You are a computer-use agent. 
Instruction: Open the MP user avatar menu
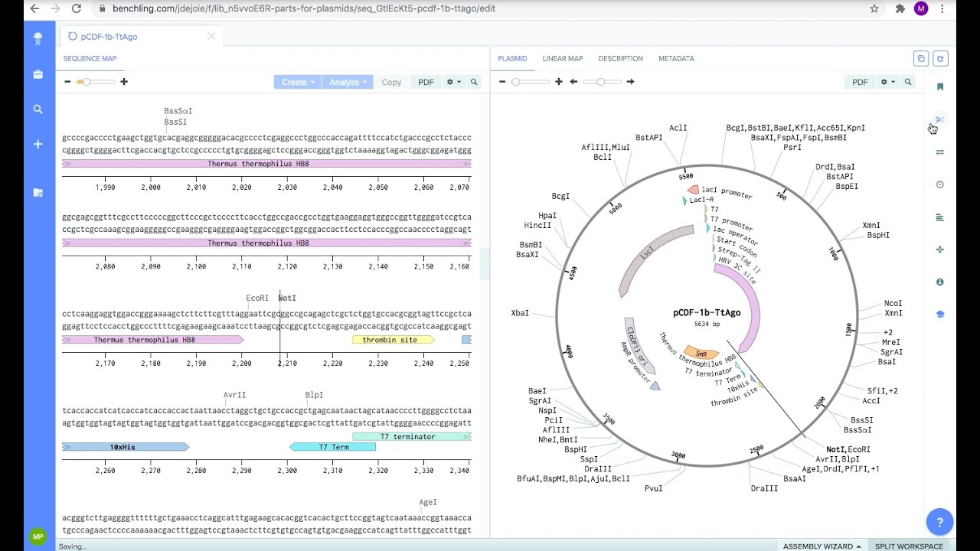(38, 536)
